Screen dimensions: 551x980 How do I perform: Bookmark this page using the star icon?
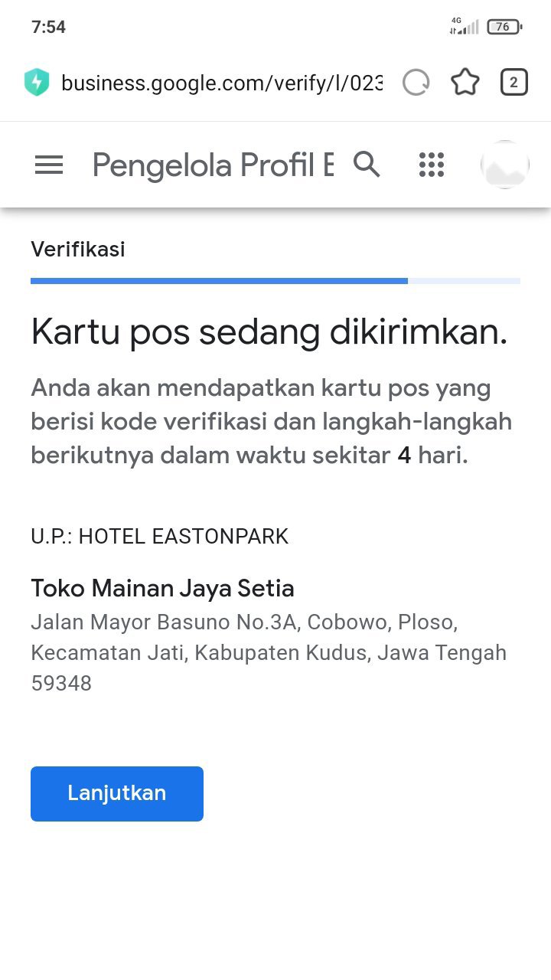pos(465,82)
